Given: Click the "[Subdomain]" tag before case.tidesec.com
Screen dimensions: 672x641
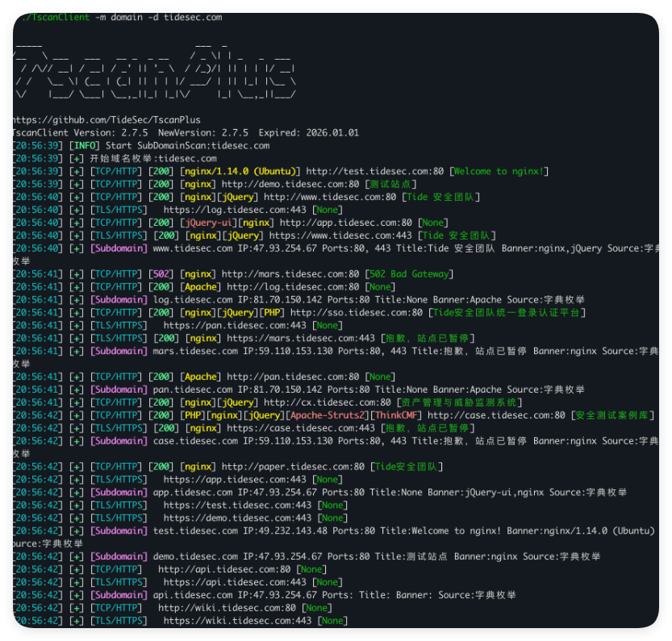Looking at the screenshot, I should (x=119, y=441).
